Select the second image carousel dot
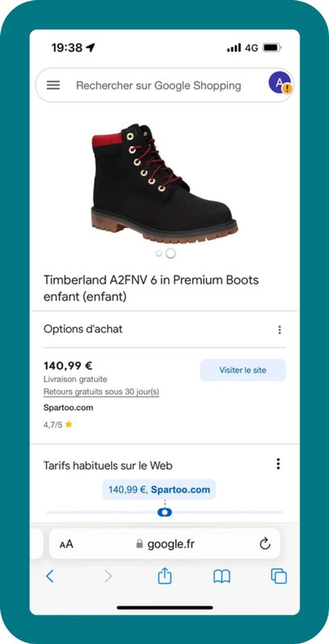 click(x=170, y=254)
